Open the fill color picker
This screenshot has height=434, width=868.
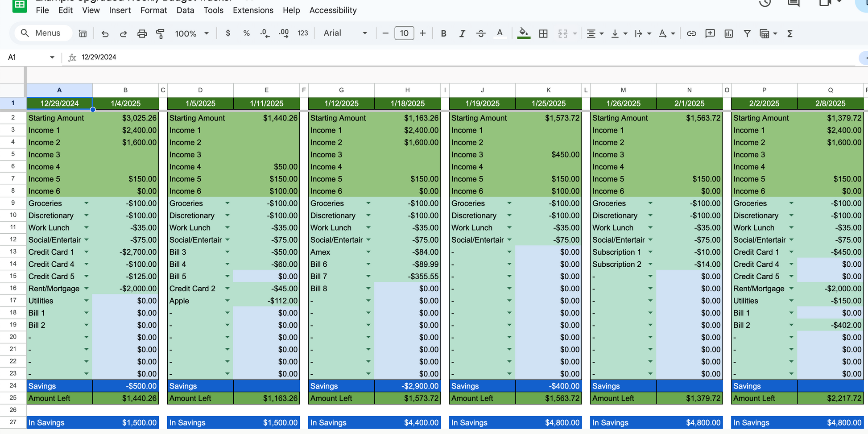click(x=524, y=33)
